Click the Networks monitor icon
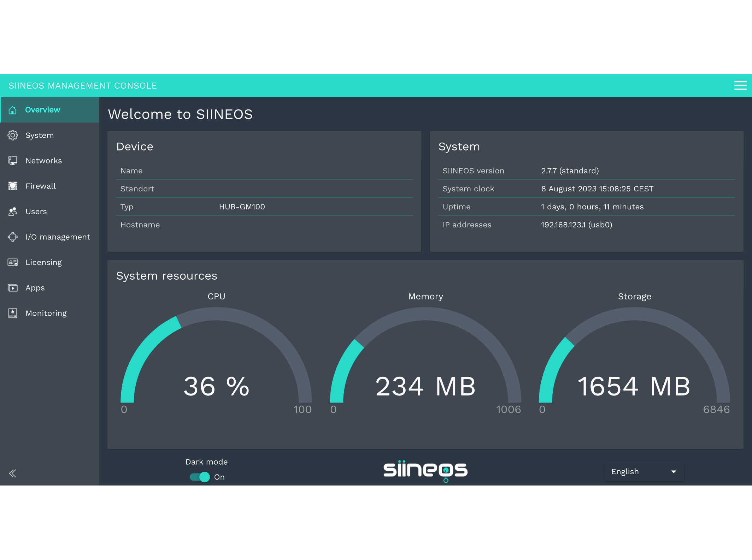This screenshot has width=752, height=560. point(13,161)
